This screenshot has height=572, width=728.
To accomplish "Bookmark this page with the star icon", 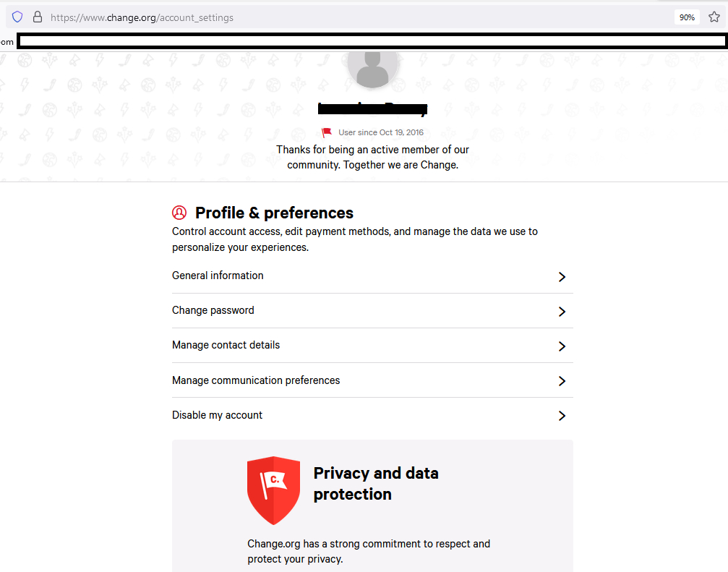I will (x=713, y=17).
